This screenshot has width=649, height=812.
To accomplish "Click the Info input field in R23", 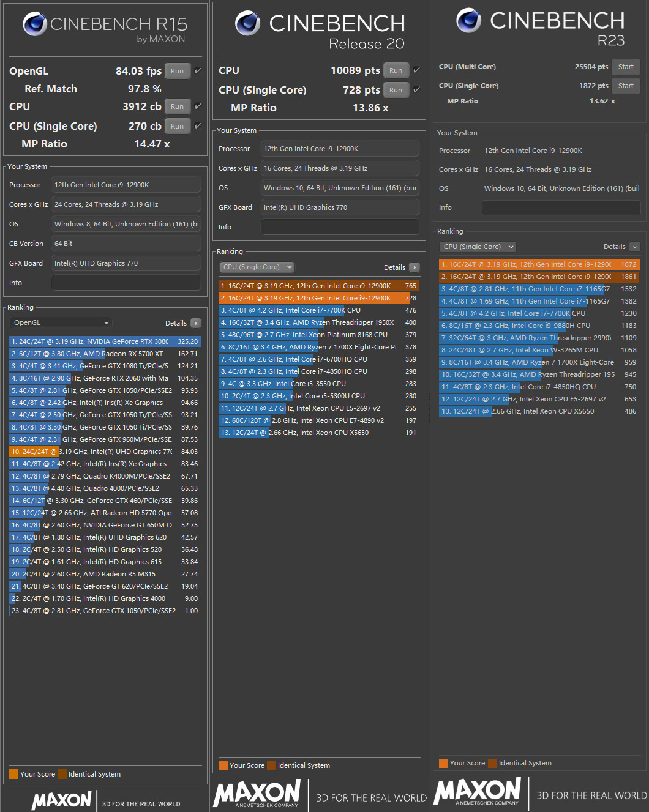I will click(561, 207).
